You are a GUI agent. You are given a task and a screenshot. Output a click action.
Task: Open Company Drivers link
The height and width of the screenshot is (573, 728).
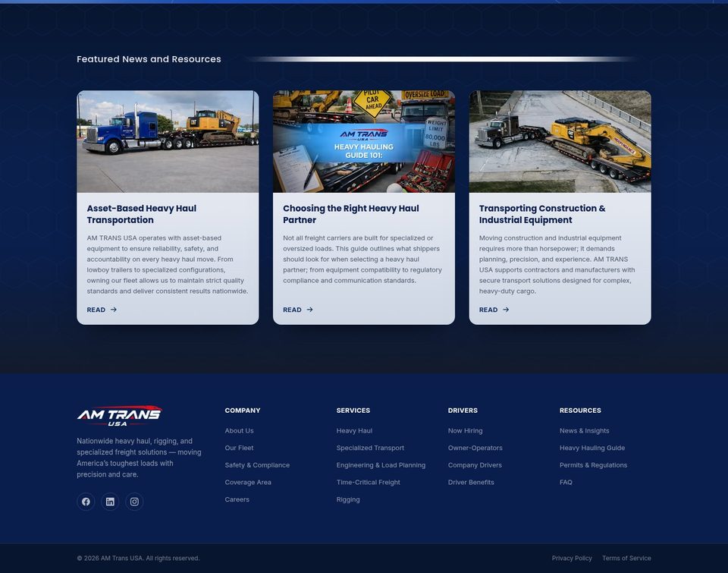[x=475, y=465]
